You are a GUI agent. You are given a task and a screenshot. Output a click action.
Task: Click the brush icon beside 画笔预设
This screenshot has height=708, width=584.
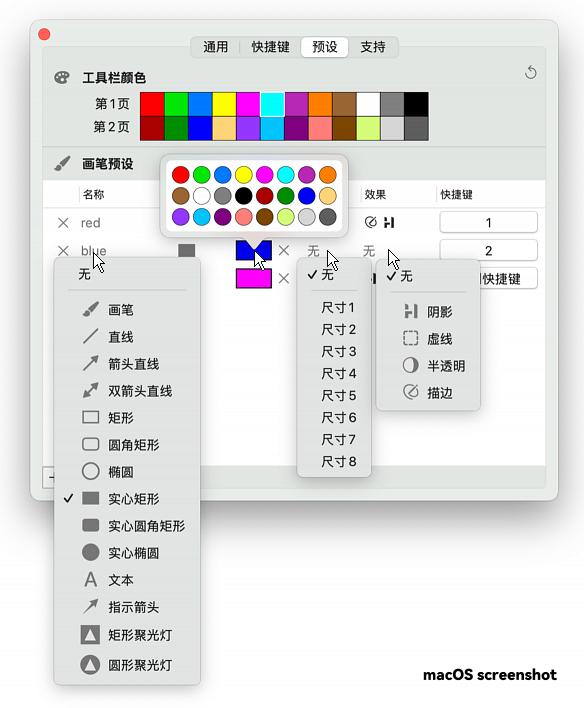coord(62,163)
